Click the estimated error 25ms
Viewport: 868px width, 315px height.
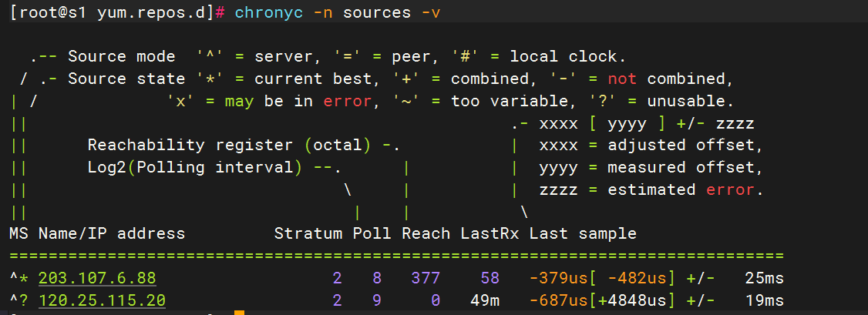(x=764, y=278)
